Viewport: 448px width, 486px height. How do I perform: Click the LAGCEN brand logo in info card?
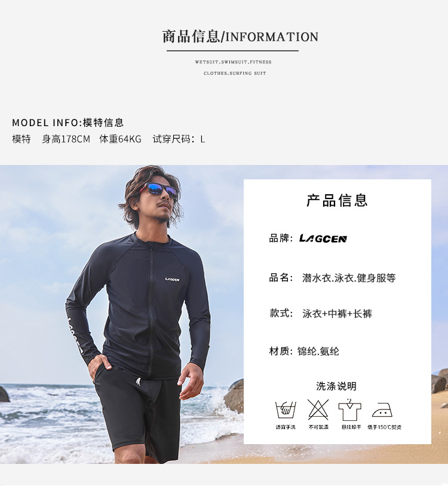coord(323,239)
